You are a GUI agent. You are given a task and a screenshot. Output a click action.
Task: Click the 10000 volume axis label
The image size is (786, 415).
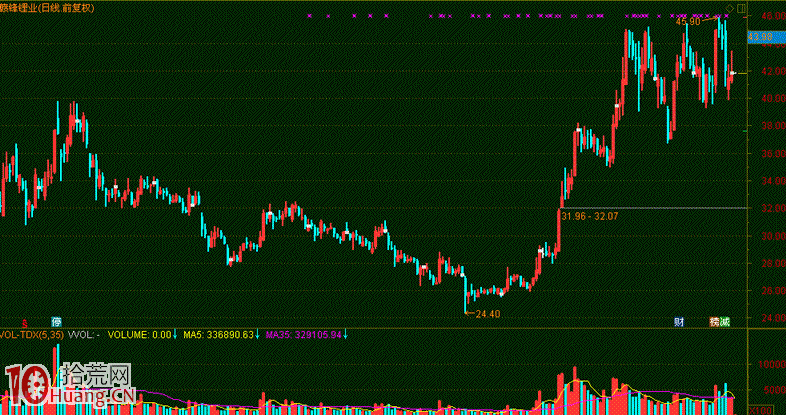click(772, 364)
